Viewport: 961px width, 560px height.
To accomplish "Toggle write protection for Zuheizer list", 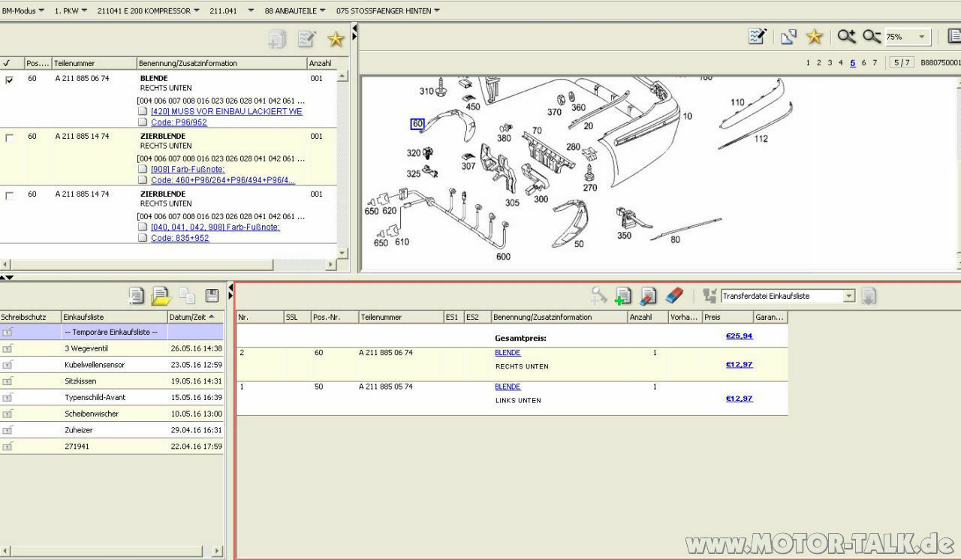I will click(x=8, y=430).
